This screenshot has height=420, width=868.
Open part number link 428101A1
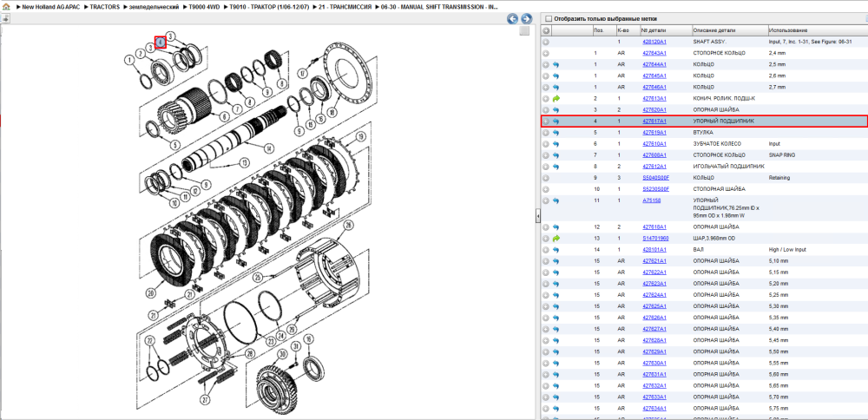coord(654,250)
